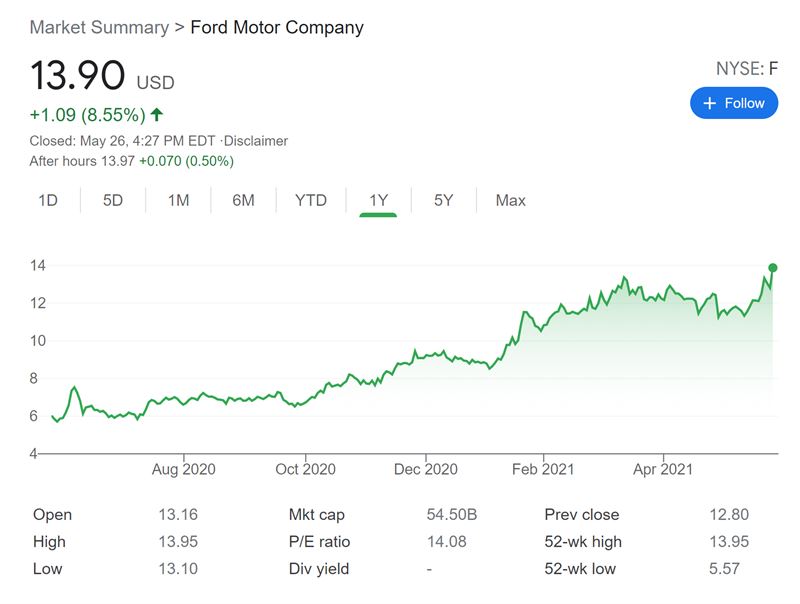Open the Market Summary breadcrumb link

pos(99,27)
